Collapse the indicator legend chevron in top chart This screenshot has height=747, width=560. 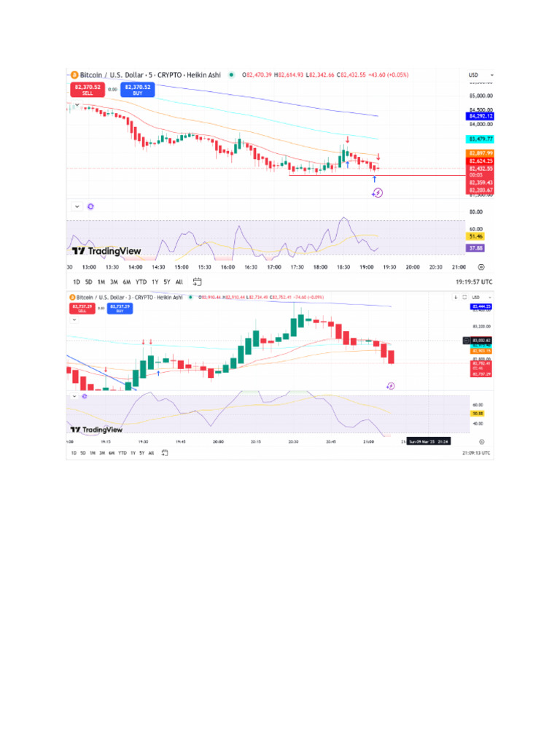coord(77,206)
